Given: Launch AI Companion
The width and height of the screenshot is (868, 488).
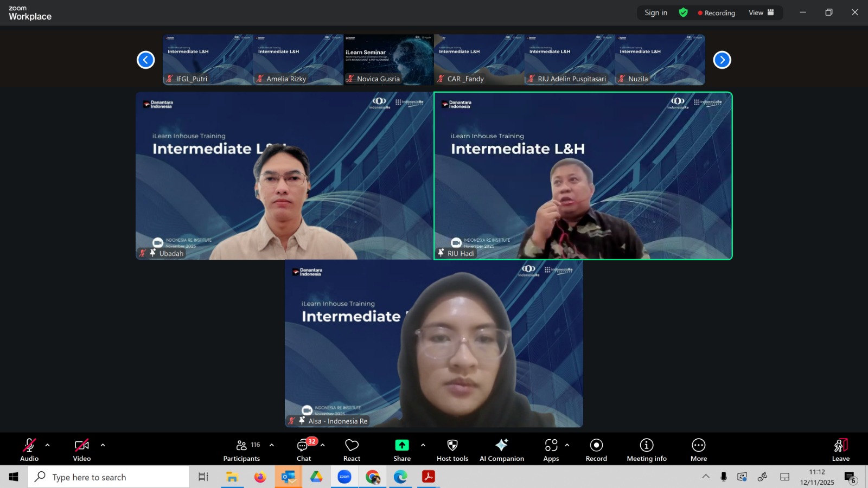Looking at the screenshot, I should pyautogui.click(x=501, y=450).
